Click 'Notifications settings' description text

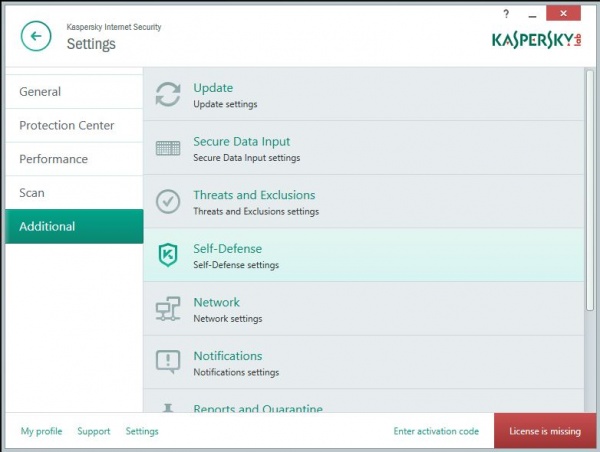236,372
